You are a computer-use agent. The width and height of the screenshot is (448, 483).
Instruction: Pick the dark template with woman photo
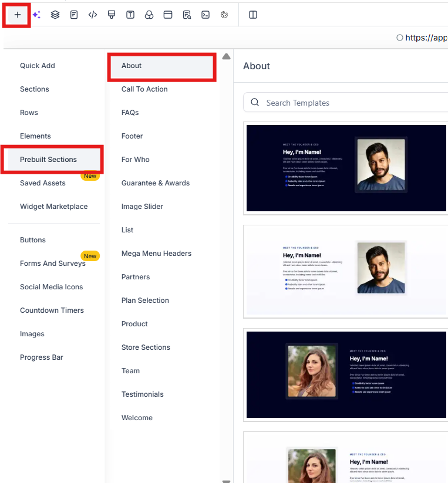click(346, 374)
